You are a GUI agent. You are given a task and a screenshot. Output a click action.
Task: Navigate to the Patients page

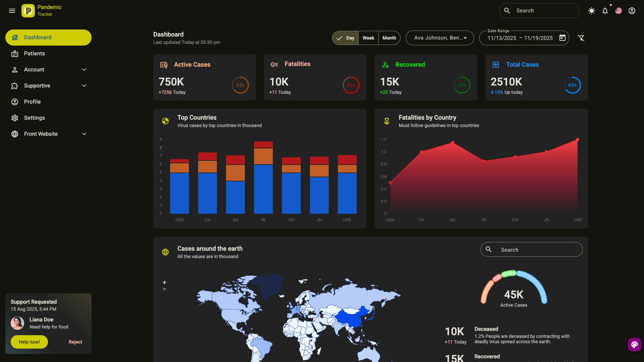(x=34, y=53)
